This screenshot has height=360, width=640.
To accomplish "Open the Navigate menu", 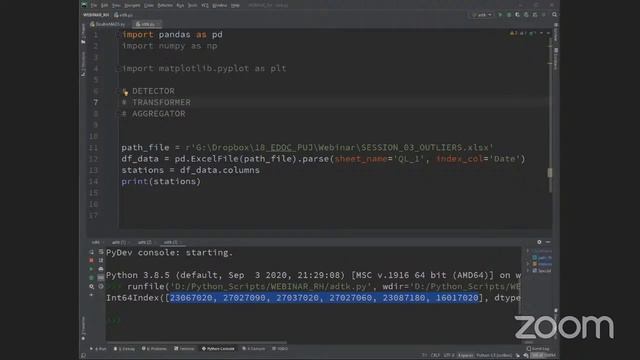I will pos(132,6).
